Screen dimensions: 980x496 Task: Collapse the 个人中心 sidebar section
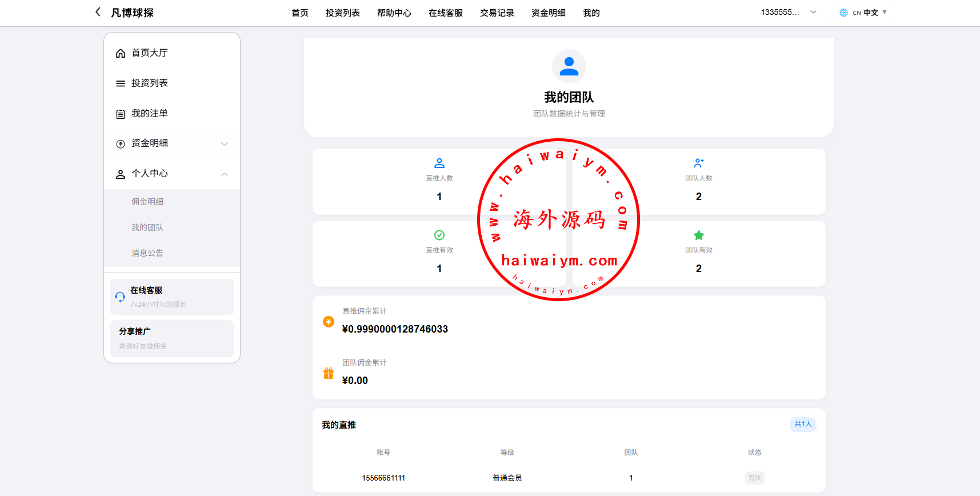[x=171, y=174]
